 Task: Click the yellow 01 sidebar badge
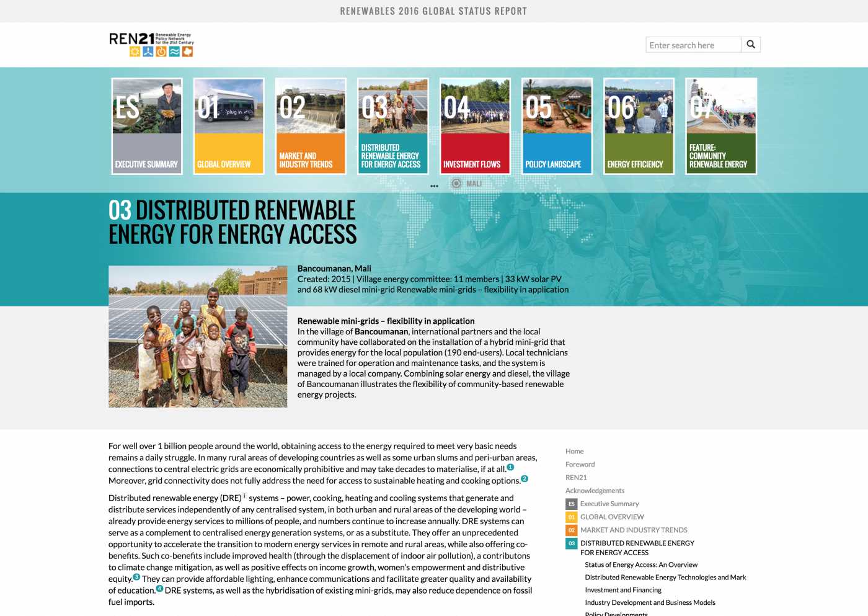(572, 517)
